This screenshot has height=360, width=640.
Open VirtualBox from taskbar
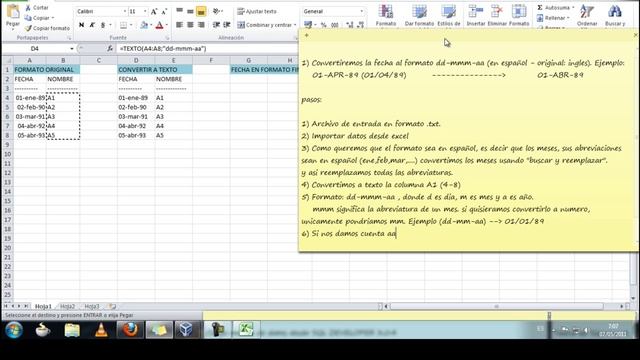point(187,330)
